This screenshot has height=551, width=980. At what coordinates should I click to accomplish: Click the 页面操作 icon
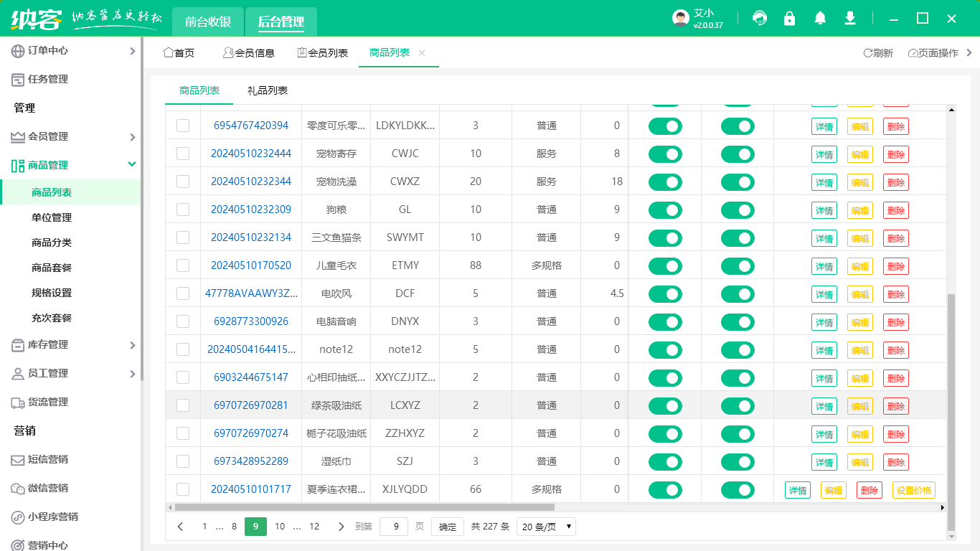[x=913, y=53]
